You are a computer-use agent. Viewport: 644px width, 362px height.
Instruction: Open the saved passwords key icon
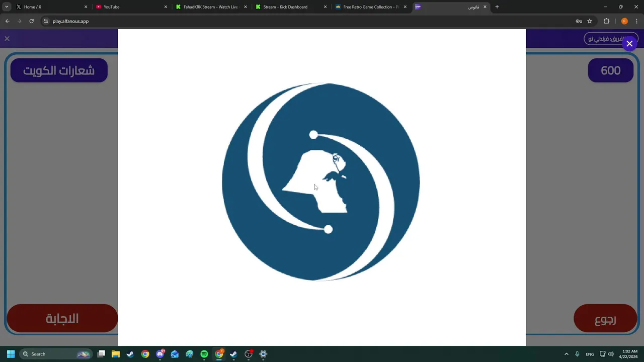(x=579, y=21)
